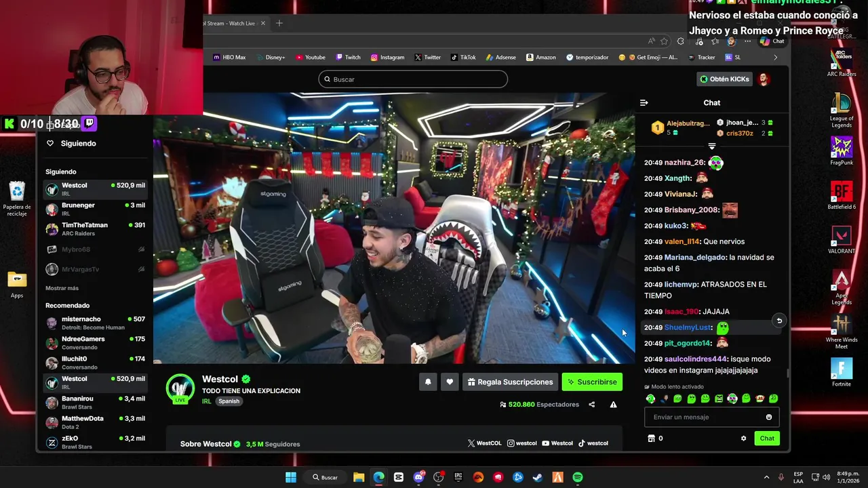This screenshot has height=488, width=868.
Task: Click the Obtén KICKs button
Action: (724, 79)
